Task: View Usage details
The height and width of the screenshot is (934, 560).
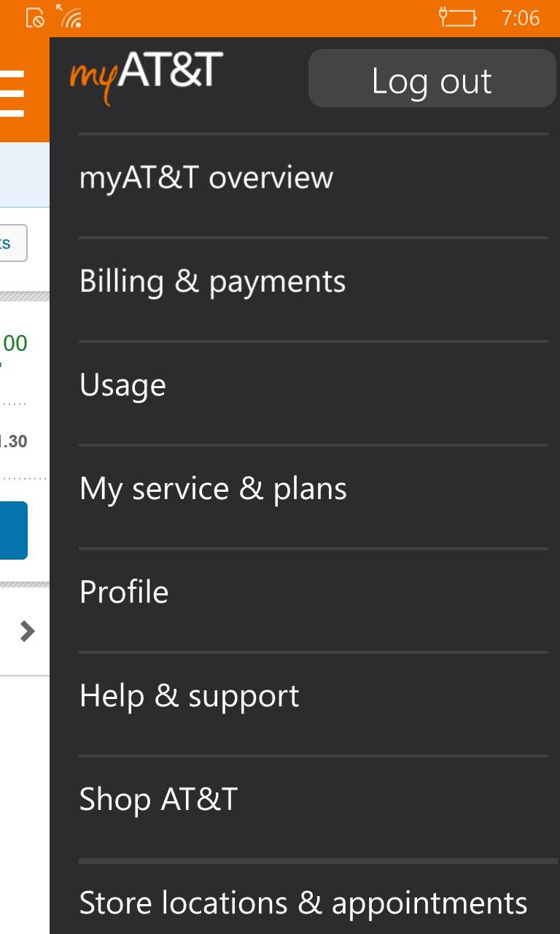Action: pos(122,385)
